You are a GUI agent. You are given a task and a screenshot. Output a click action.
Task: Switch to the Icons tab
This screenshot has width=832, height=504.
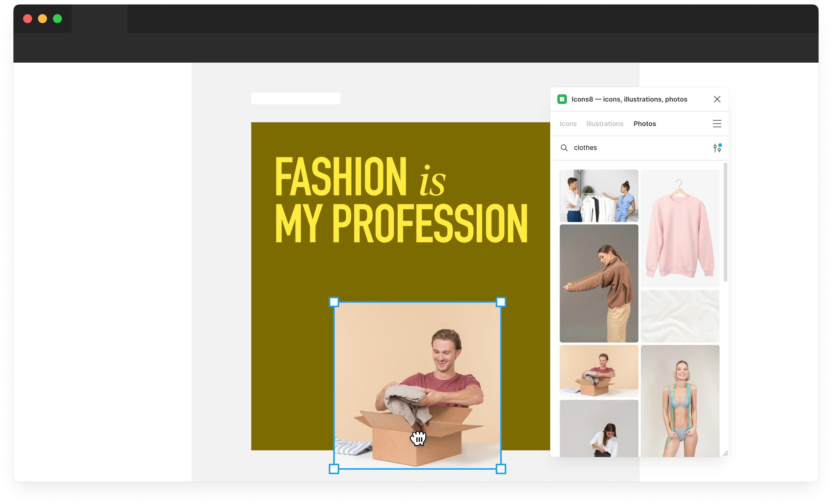pos(568,124)
